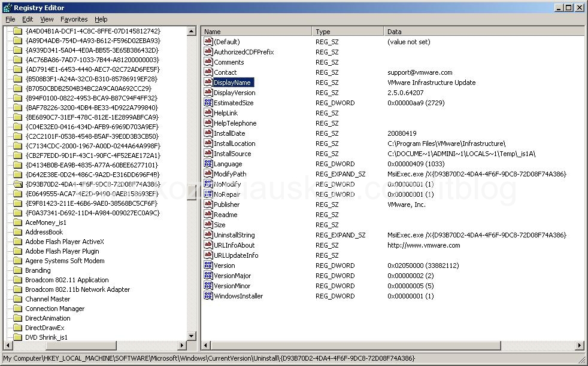
Task: Click the values pane horizontal scroll left arrow
Action: click(206, 346)
